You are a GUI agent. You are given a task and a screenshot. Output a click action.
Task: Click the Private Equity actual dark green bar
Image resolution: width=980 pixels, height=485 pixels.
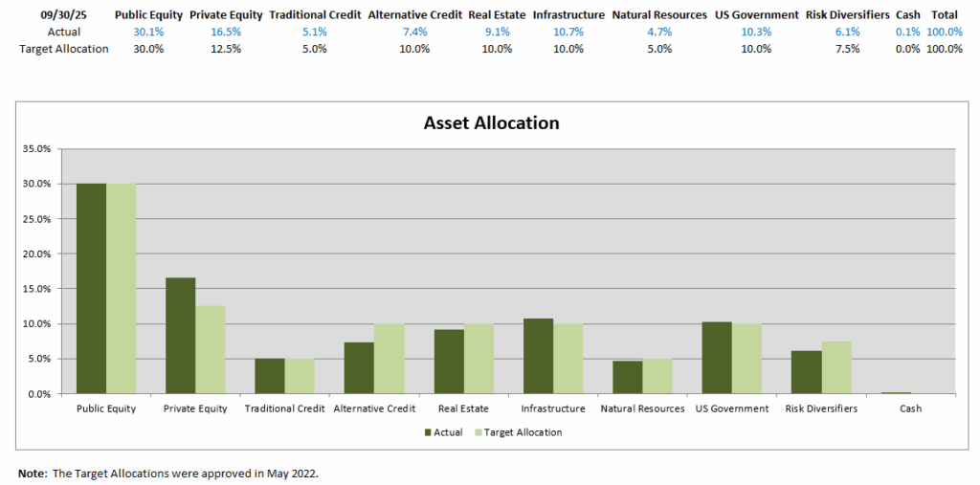click(180, 336)
